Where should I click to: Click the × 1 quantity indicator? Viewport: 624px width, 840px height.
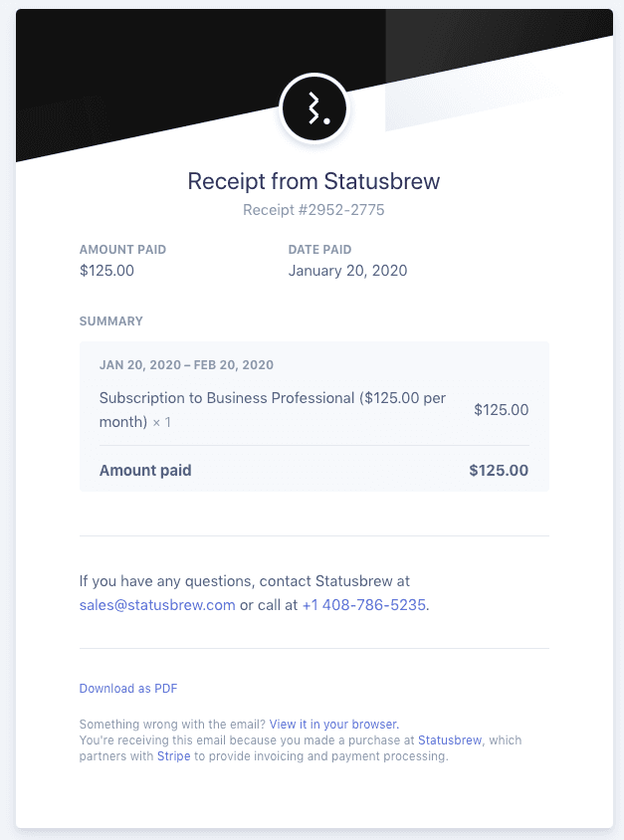tap(161, 423)
